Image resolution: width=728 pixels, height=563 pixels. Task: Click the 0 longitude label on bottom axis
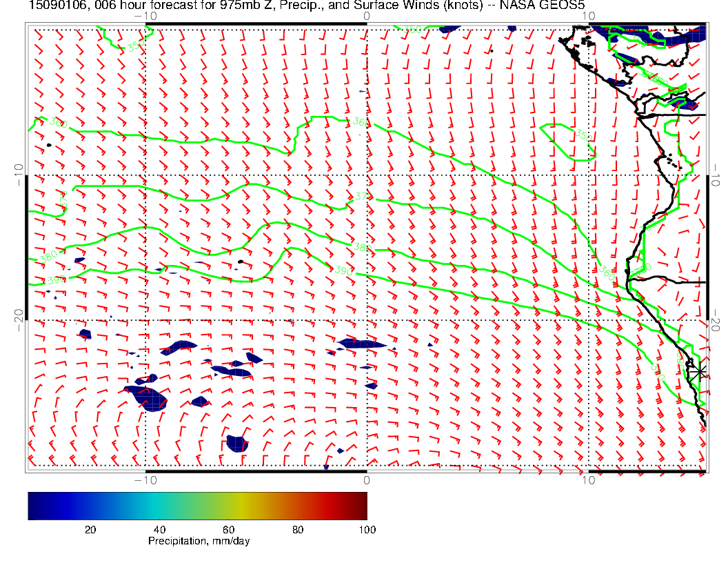[366, 480]
